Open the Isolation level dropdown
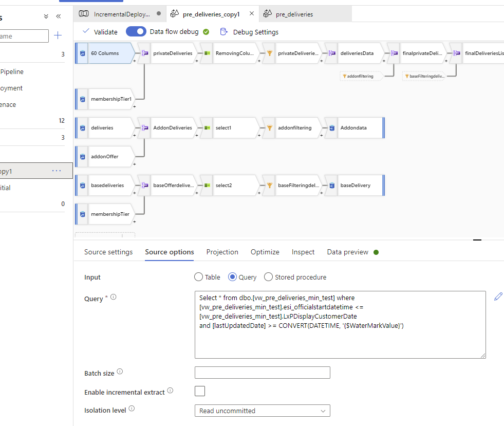The width and height of the screenshot is (504, 426). coord(262,411)
